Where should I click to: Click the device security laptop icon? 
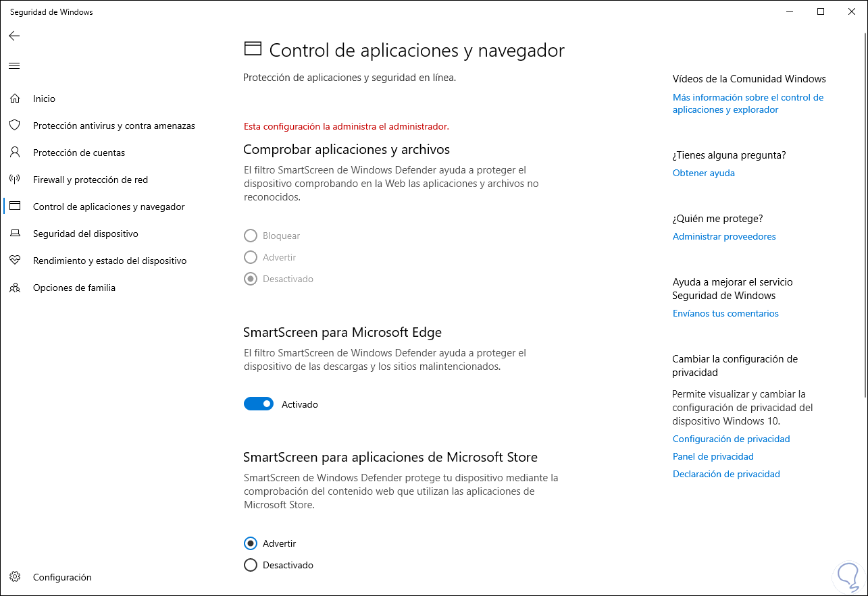15,234
